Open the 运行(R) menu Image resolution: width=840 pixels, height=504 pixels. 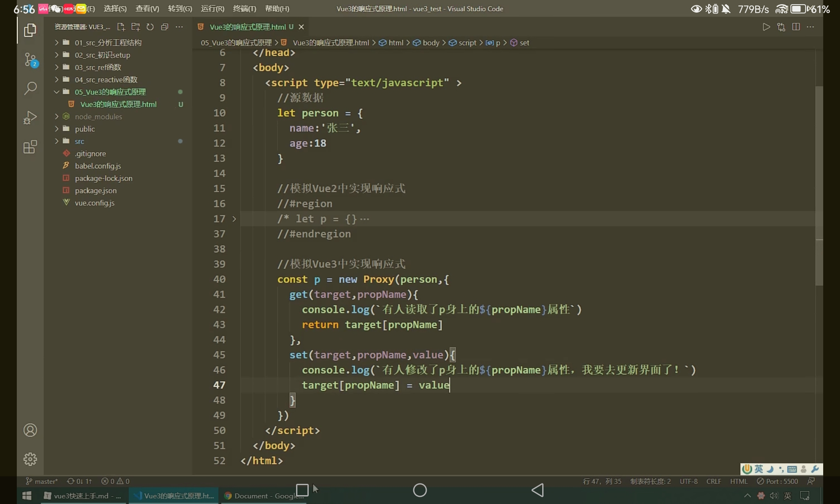213,8
